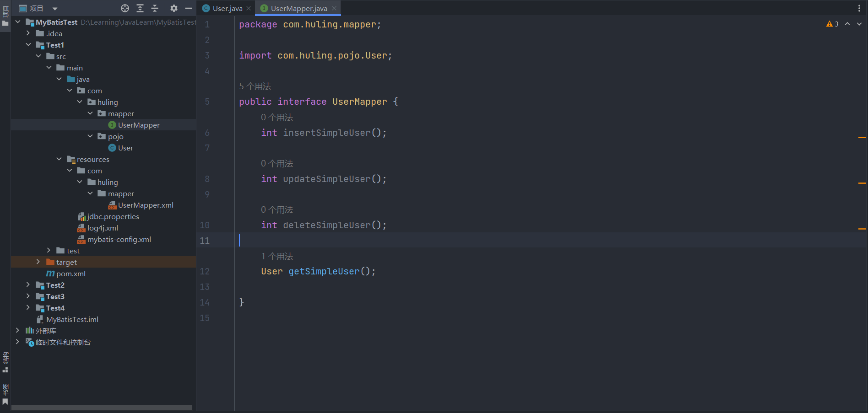Open the project view dropdown
Viewport: 868px width, 413px height.
pos(55,9)
